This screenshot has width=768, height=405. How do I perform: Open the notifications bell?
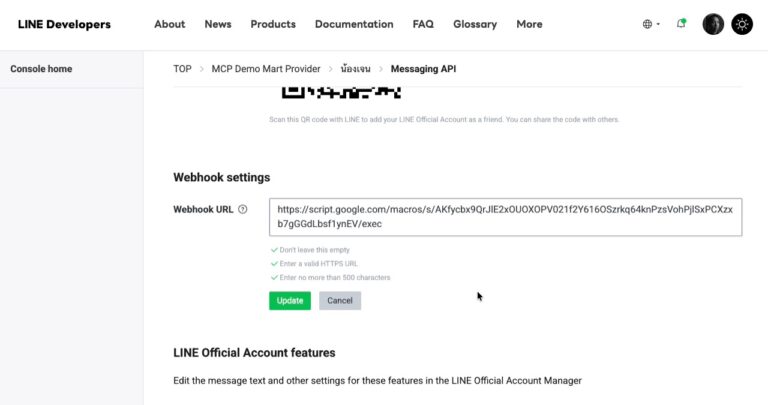point(681,24)
